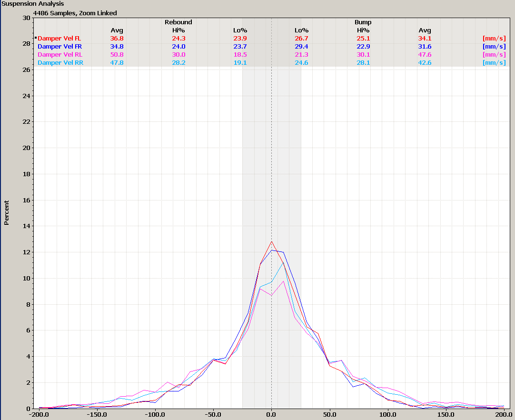
Task: Click the 34.1 Bump Avg value for FL
Action: pos(425,39)
